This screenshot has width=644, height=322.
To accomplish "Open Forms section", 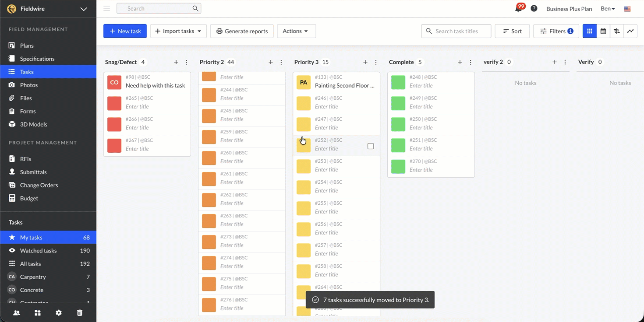I will point(48,111).
